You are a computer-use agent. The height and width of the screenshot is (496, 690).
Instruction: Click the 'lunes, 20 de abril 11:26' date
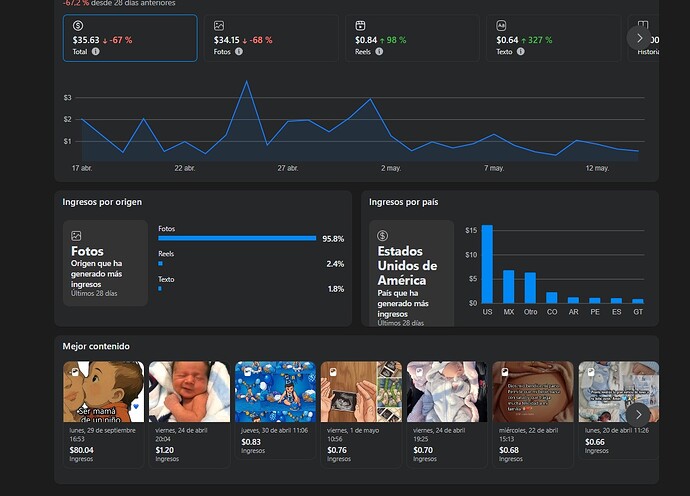tap(617, 430)
